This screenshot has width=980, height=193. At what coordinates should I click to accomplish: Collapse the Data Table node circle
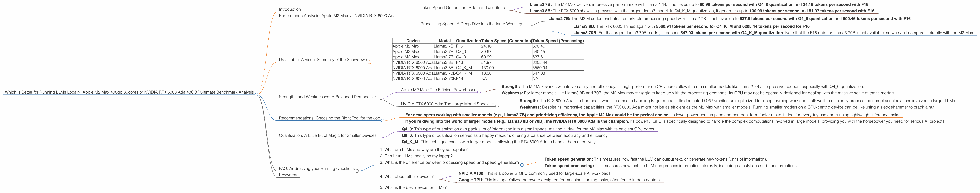click(x=369, y=62)
